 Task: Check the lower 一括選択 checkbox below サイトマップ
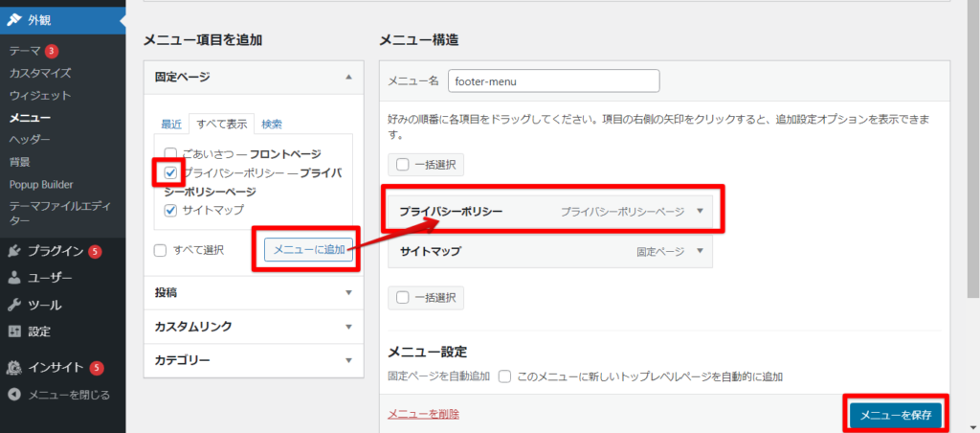click(x=403, y=297)
